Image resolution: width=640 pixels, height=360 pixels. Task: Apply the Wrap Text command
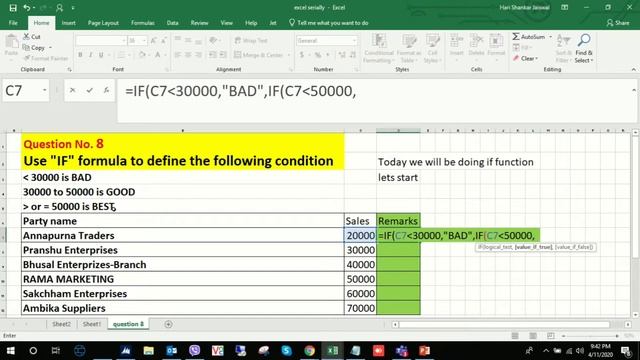coord(251,40)
